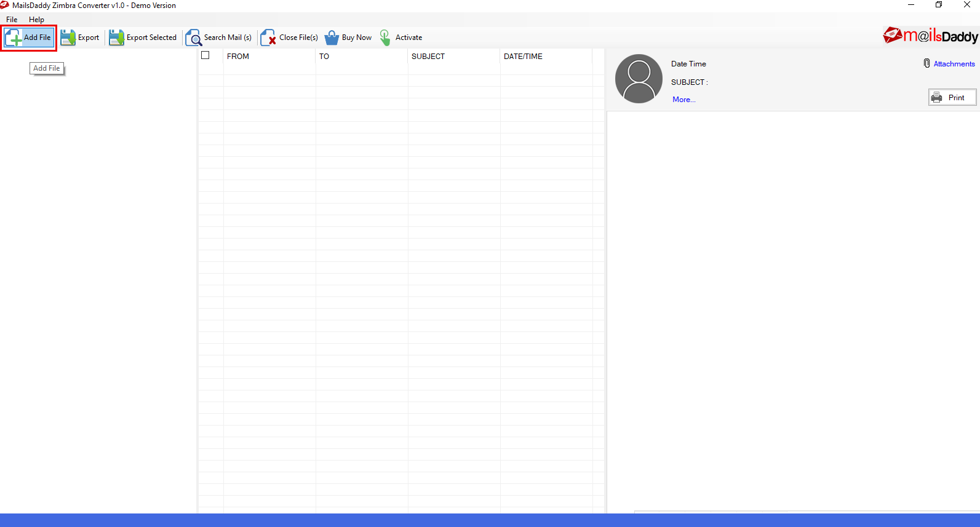Restore down the application window
This screenshot has width=980, height=527.
[x=939, y=5]
